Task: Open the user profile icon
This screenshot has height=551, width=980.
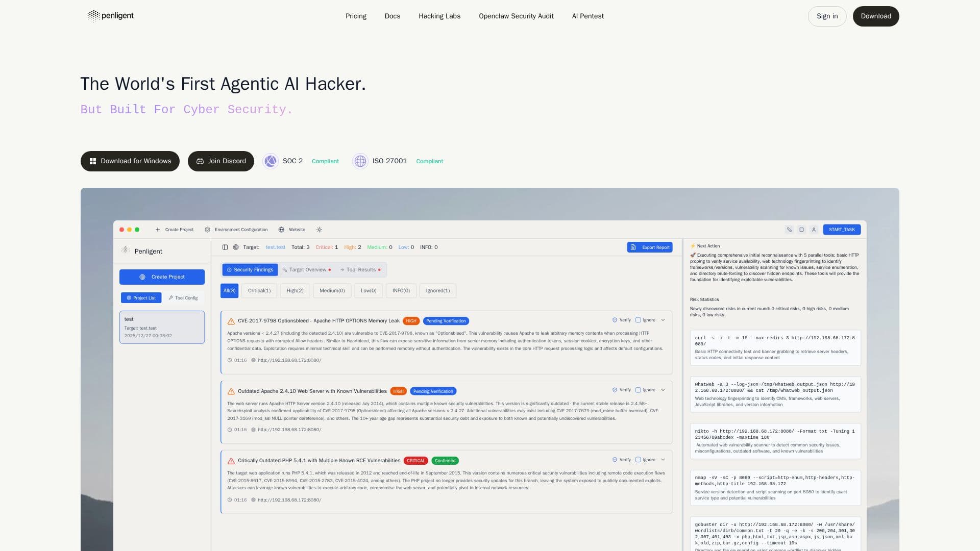Action: 814,230
